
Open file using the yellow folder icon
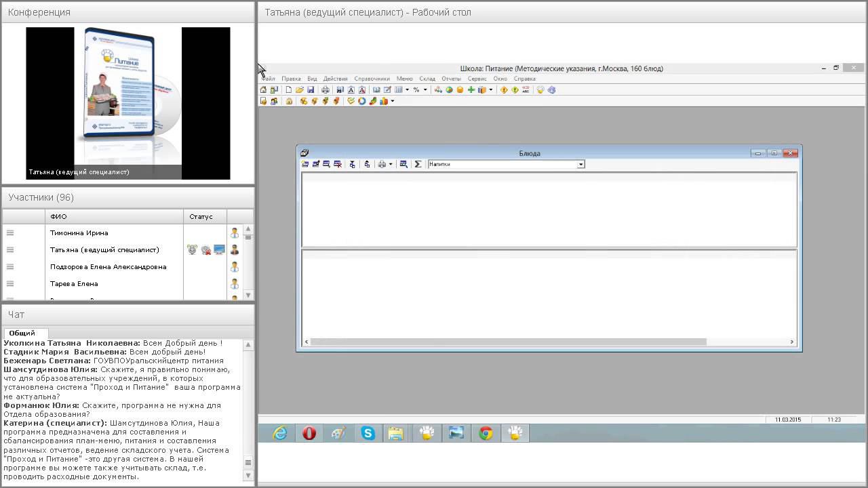[299, 89]
